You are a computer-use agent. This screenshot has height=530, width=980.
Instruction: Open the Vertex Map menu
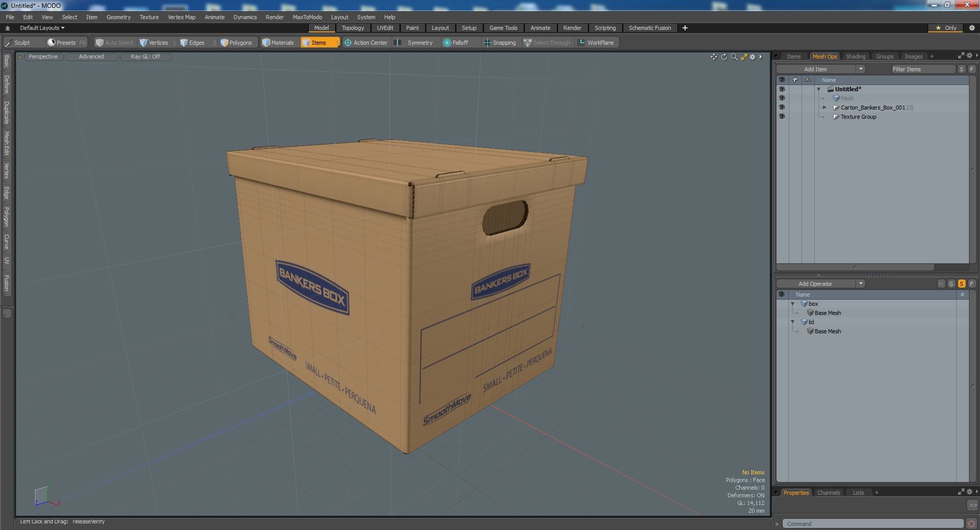click(x=182, y=17)
